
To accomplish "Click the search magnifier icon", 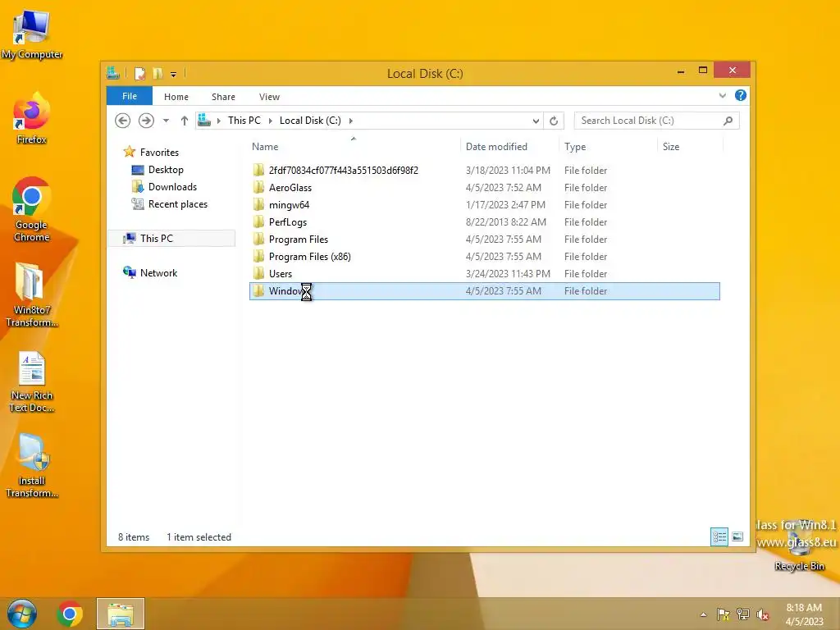I will pos(728,121).
